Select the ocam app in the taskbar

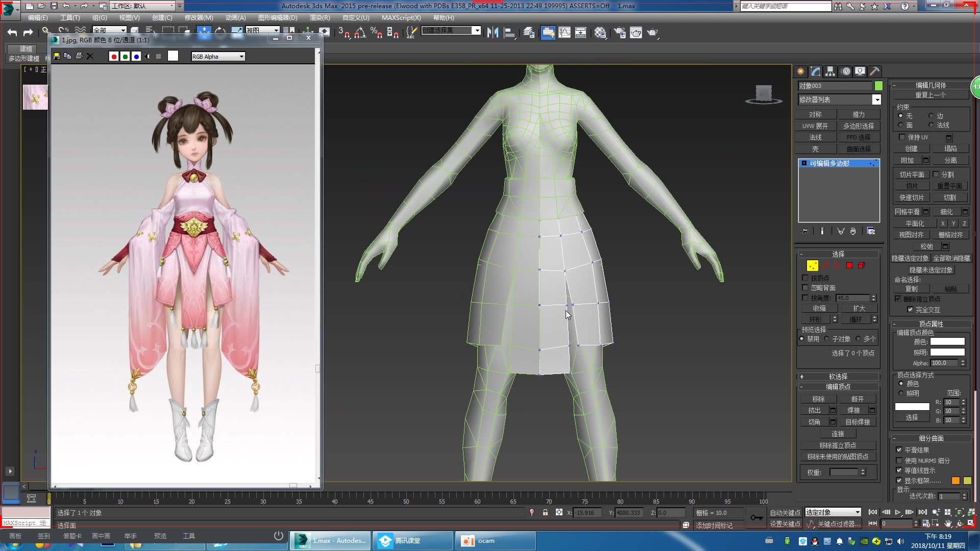pyautogui.click(x=494, y=540)
